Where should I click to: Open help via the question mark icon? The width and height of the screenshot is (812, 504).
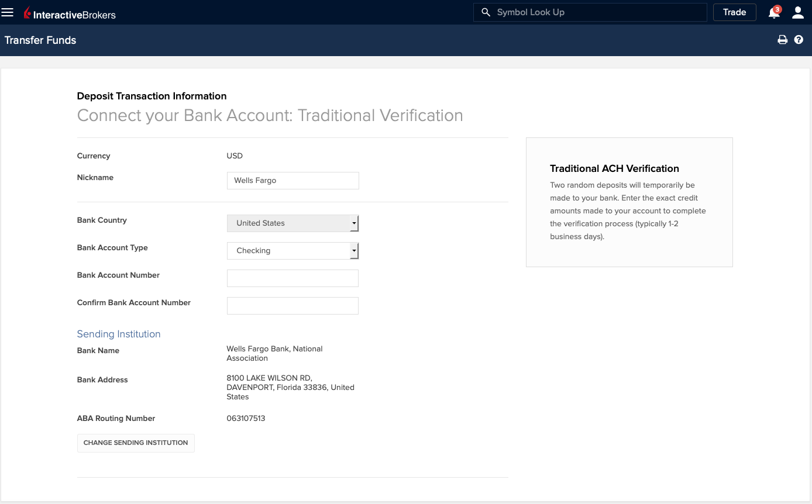(x=799, y=40)
